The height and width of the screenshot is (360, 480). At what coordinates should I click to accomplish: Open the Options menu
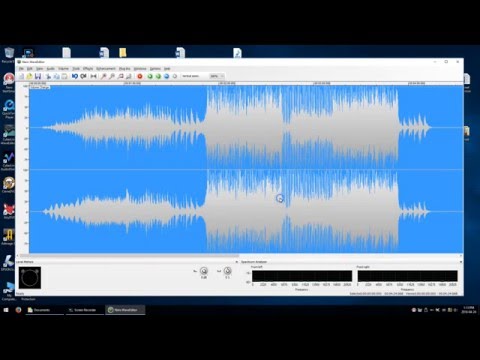[x=155, y=69]
